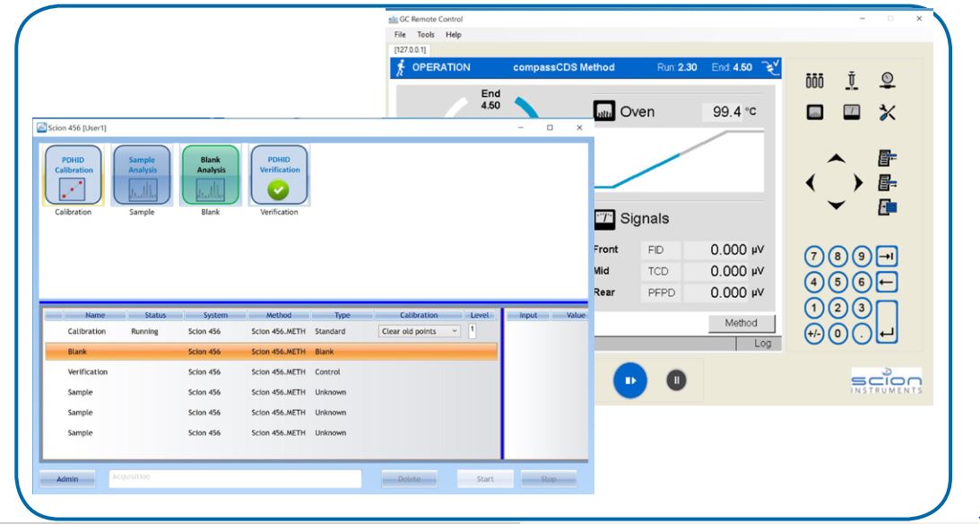The height and width of the screenshot is (524, 980).
Task: Open the PDHID Verification tile
Action: pyautogui.click(x=280, y=175)
